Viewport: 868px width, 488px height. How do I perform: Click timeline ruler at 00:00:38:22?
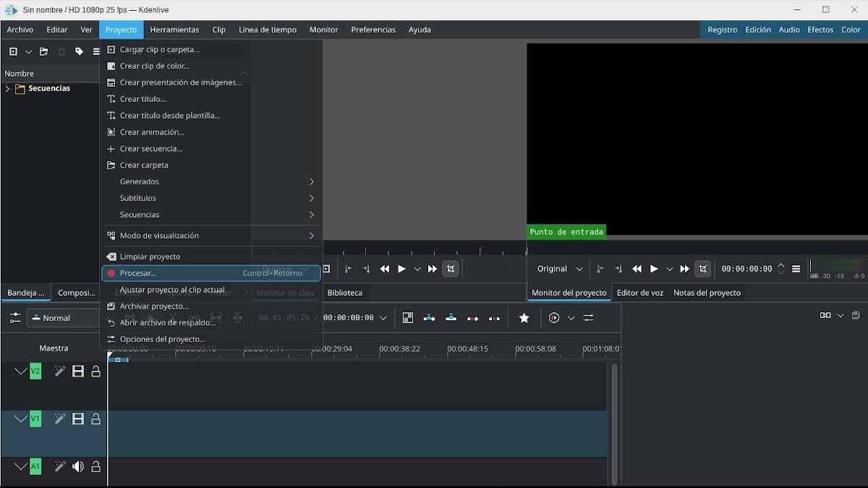pyautogui.click(x=399, y=348)
